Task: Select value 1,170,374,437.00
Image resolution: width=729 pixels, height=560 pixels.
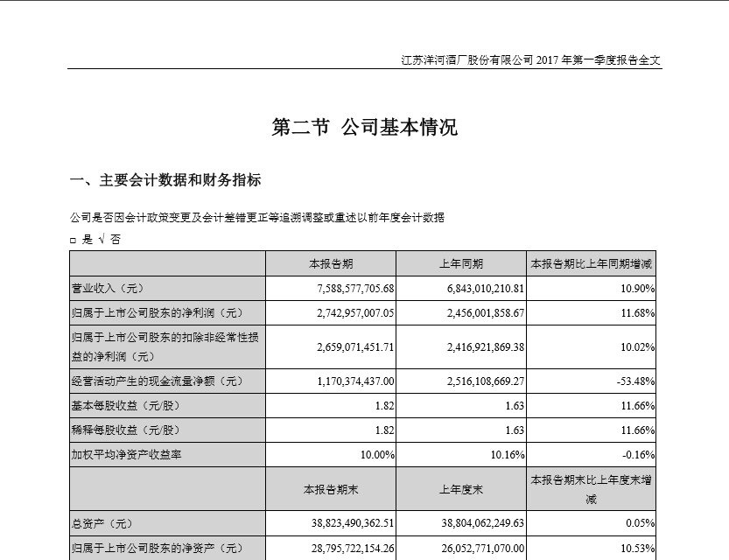Action: pyautogui.click(x=355, y=381)
